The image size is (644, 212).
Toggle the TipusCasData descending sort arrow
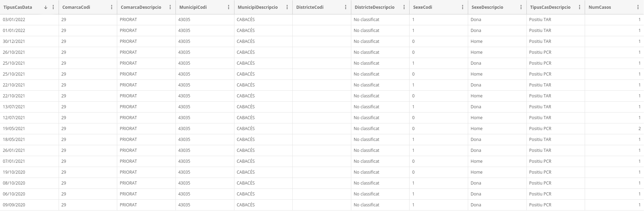tap(46, 7)
